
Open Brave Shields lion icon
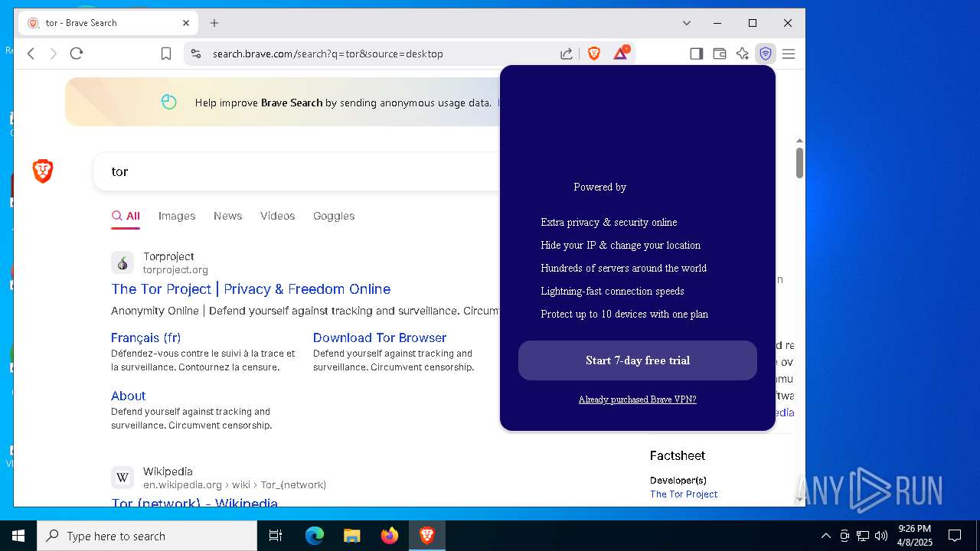[594, 54]
